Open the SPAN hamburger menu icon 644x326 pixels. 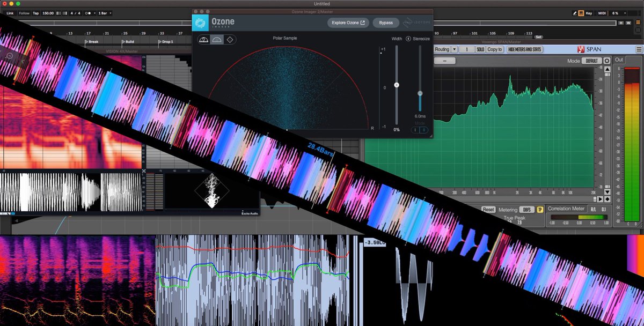(639, 49)
